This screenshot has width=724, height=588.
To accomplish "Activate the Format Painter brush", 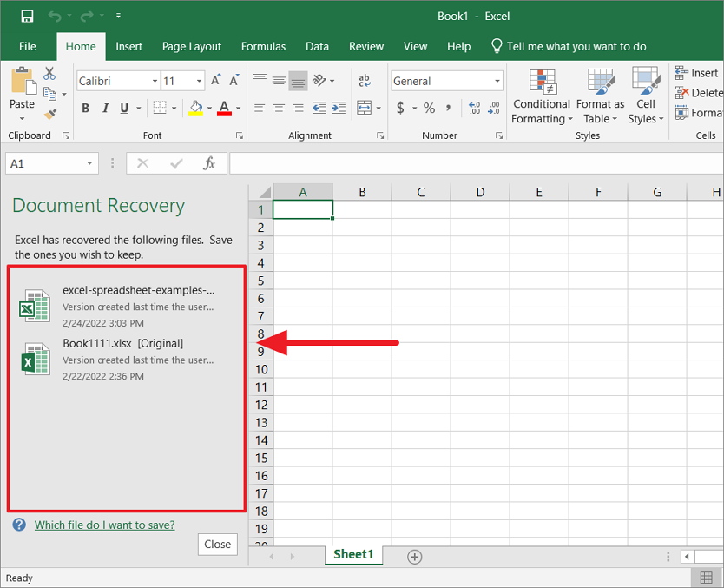I will pyautogui.click(x=49, y=113).
